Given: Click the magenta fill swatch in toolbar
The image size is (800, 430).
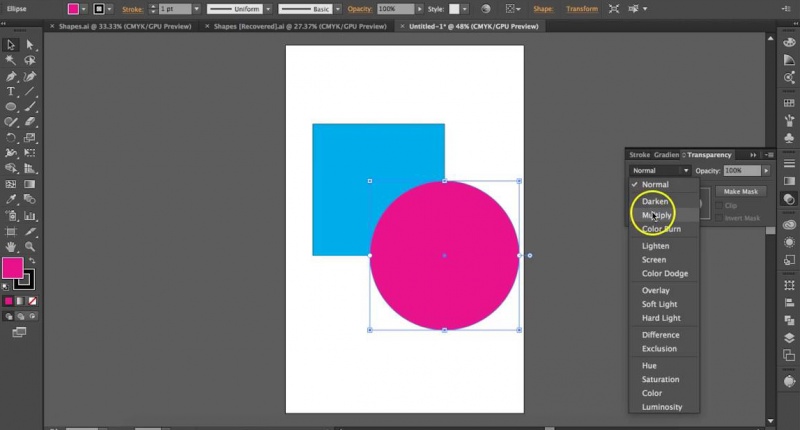Looking at the screenshot, I should (12, 267).
